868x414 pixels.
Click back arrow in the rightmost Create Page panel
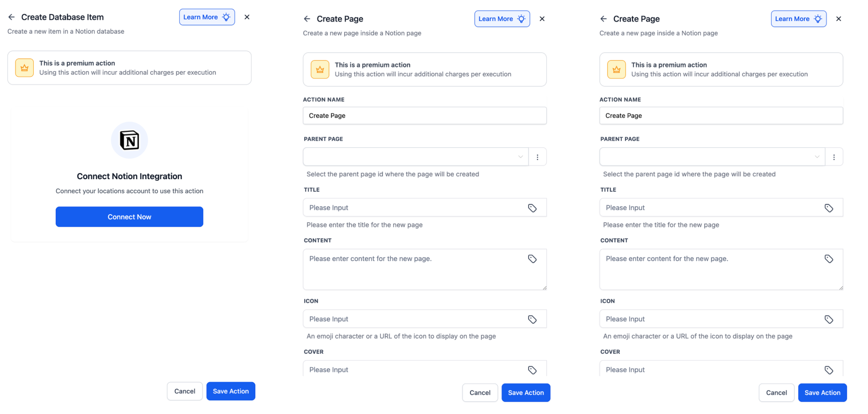click(x=603, y=19)
